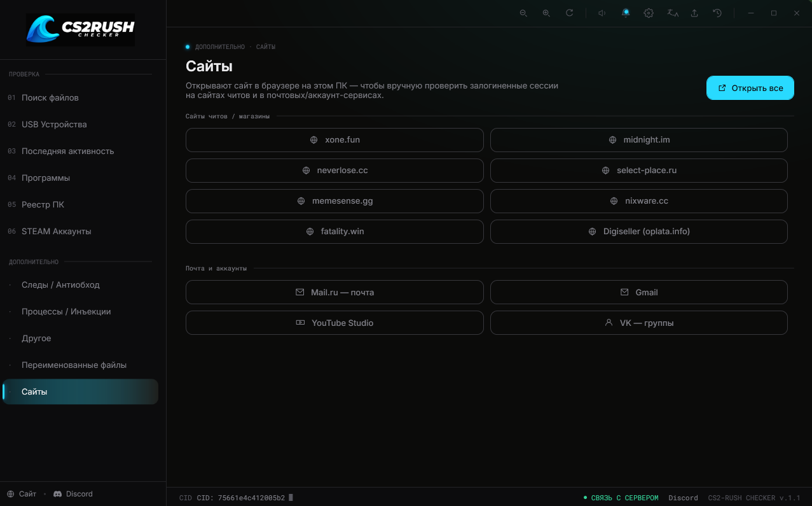This screenshot has width=812, height=506.
Task: Click the globe icon on the Digiseller button
Action: tap(592, 232)
